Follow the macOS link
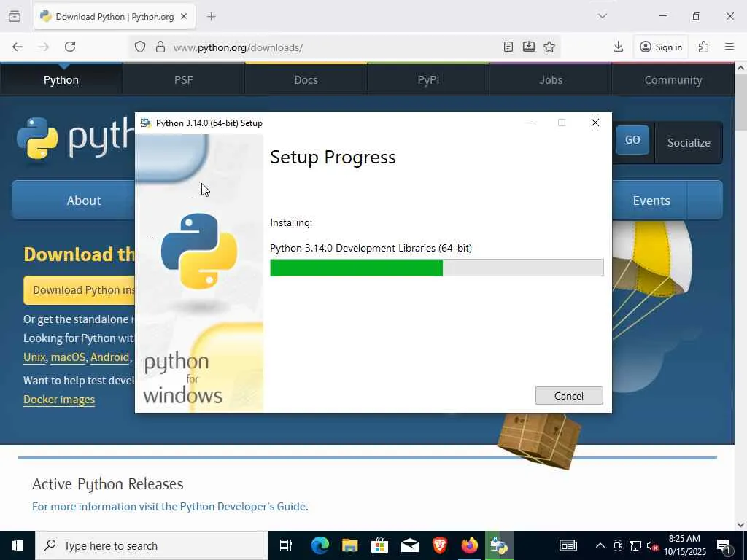 pyautogui.click(x=68, y=357)
